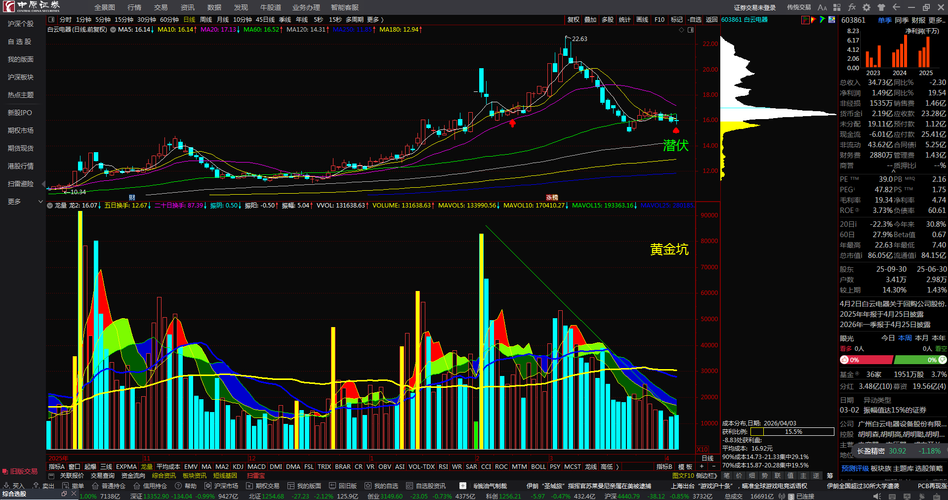
Task: Toggle the eye icon next to 龙量
Action: [50, 205]
